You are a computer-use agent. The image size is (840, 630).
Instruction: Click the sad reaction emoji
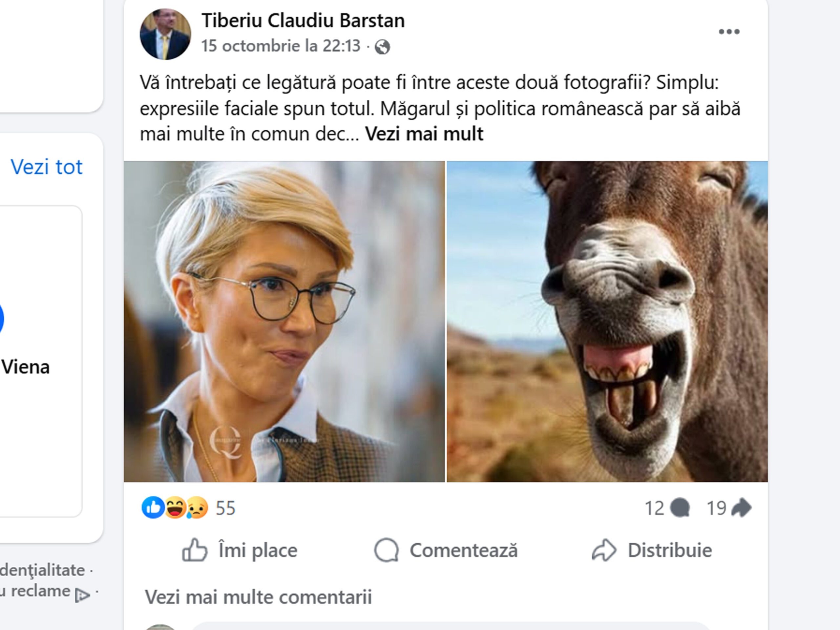[x=197, y=508]
